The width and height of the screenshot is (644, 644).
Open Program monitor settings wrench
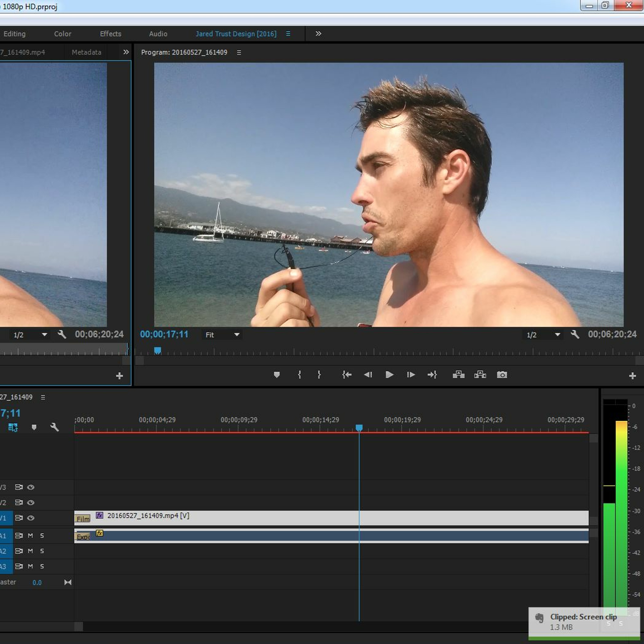point(575,334)
